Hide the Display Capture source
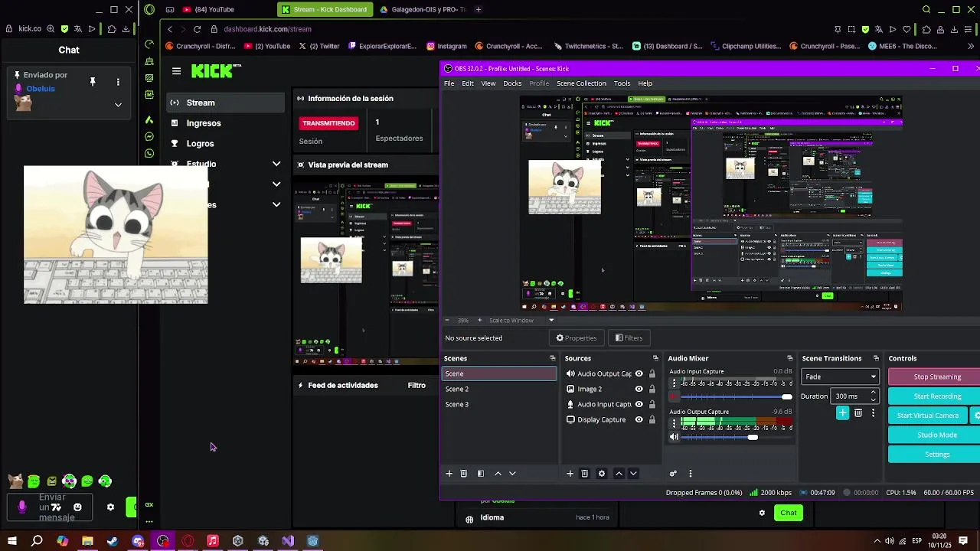Image resolution: width=980 pixels, height=551 pixels. (639, 419)
